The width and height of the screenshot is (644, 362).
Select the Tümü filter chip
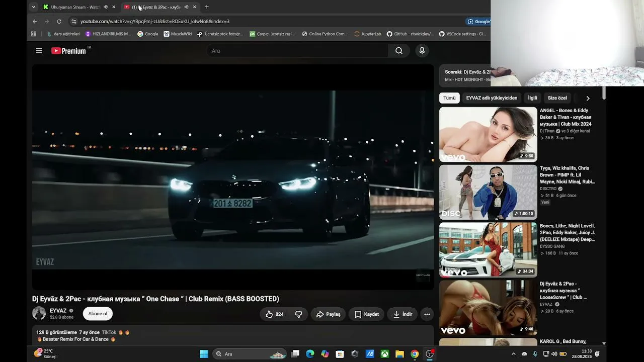point(449,98)
